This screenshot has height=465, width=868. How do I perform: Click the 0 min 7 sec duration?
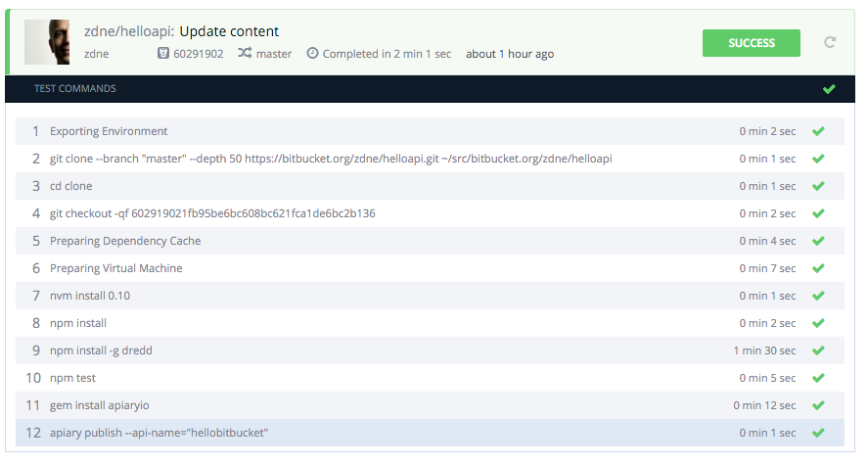click(x=767, y=268)
